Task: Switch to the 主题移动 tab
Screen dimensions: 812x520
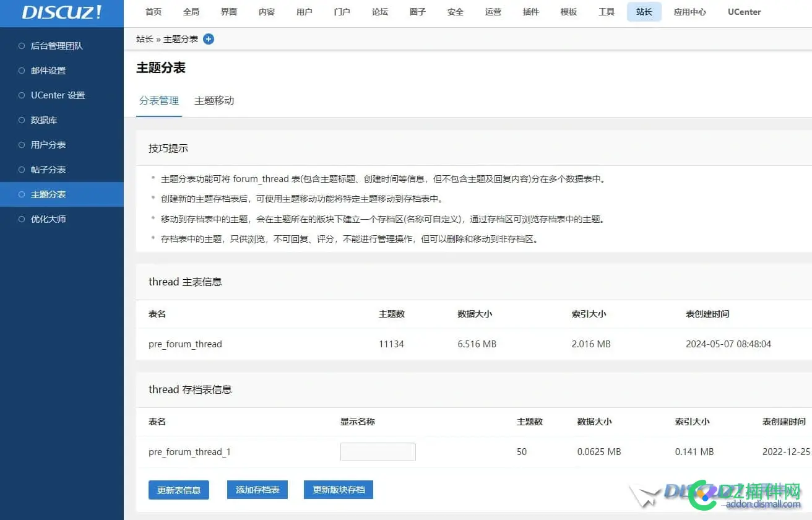Action: pyautogui.click(x=214, y=100)
